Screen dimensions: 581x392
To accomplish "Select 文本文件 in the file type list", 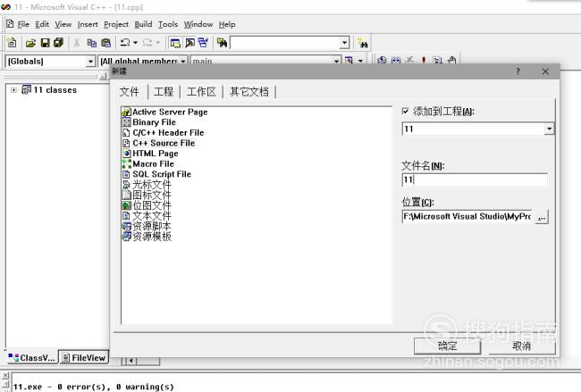I will click(147, 215).
